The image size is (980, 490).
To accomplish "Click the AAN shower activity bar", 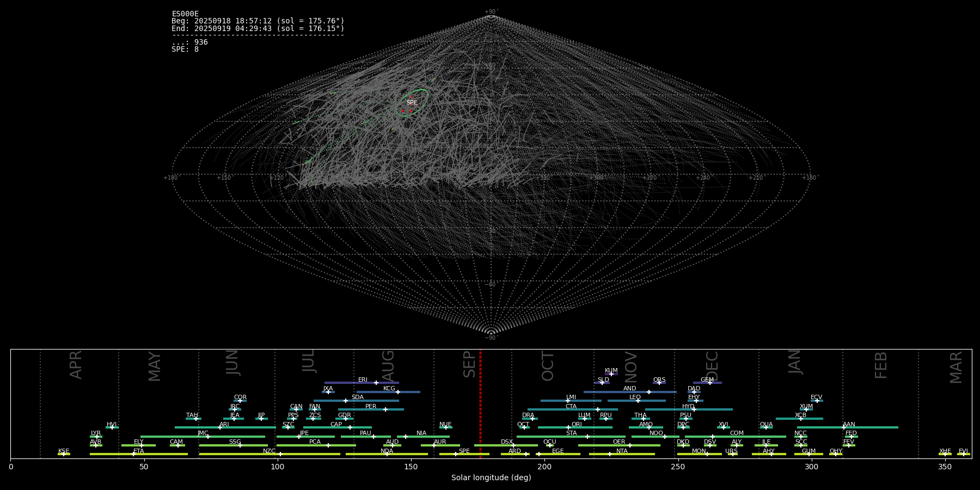I will pyautogui.click(x=848, y=427).
